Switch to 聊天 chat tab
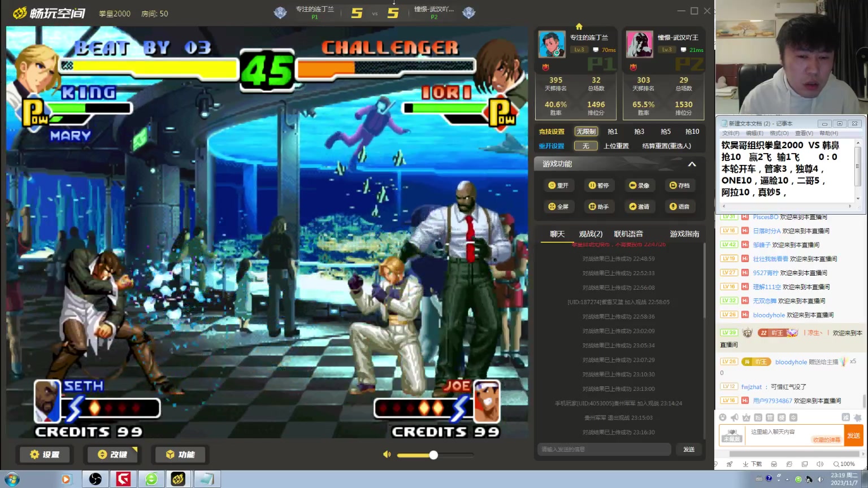Screen dimensions: 868x488 [557, 234]
